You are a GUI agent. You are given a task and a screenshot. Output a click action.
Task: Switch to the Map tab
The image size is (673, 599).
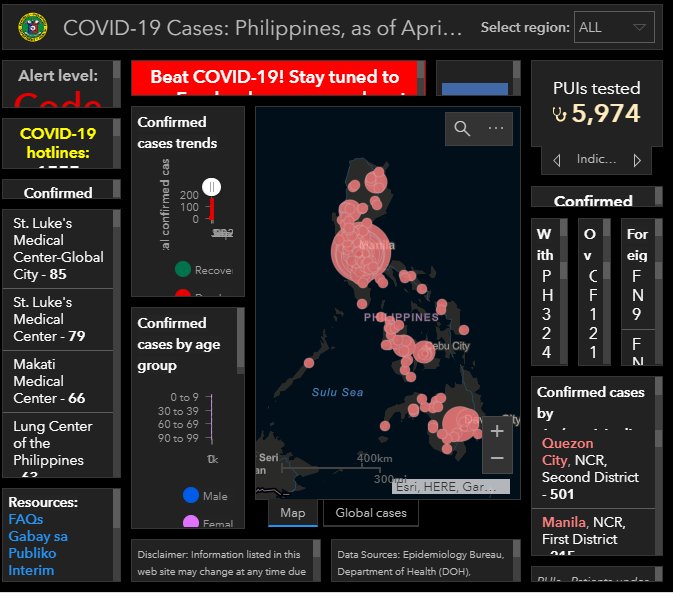[293, 513]
